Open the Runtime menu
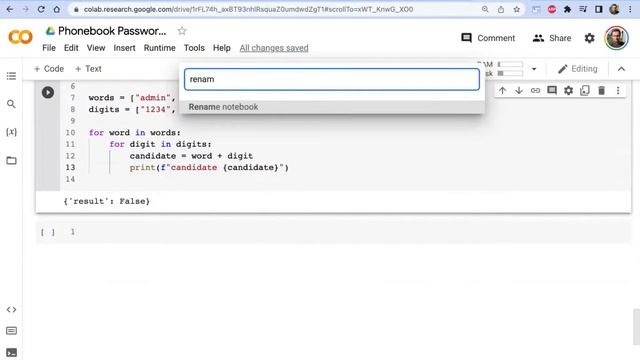The width and height of the screenshot is (640, 360). pos(160,48)
